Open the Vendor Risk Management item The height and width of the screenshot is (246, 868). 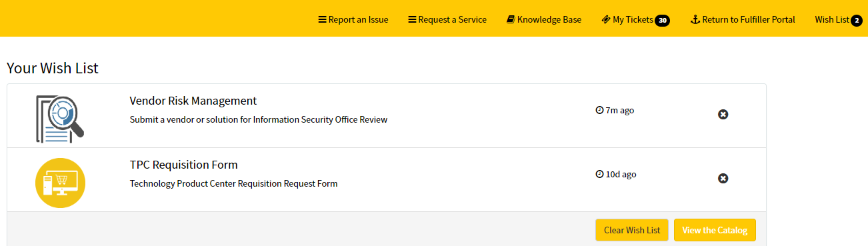[x=193, y=101]
